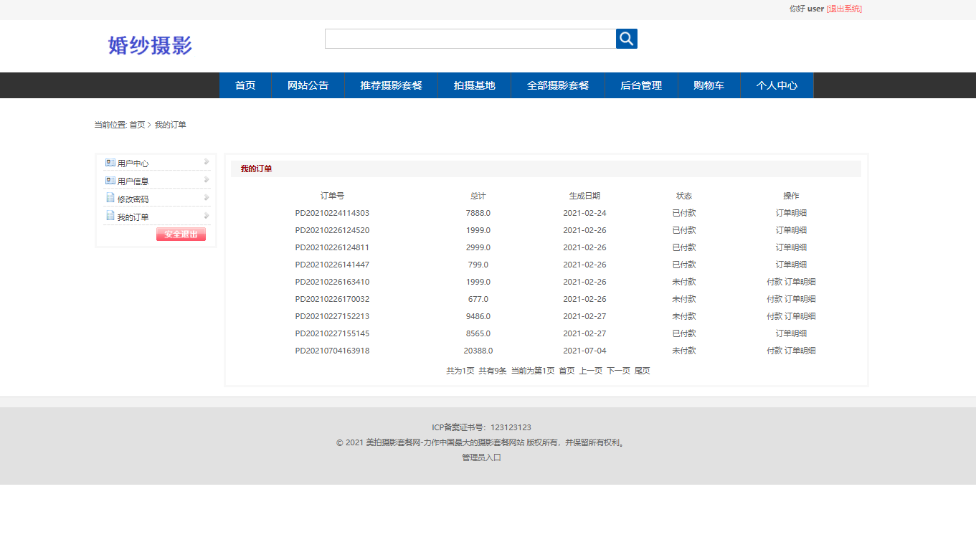Image resolution: width=976 pixels, height=560 pixels.
Task: Click the blue magnifying glass search icon
Action: (625, 38)
